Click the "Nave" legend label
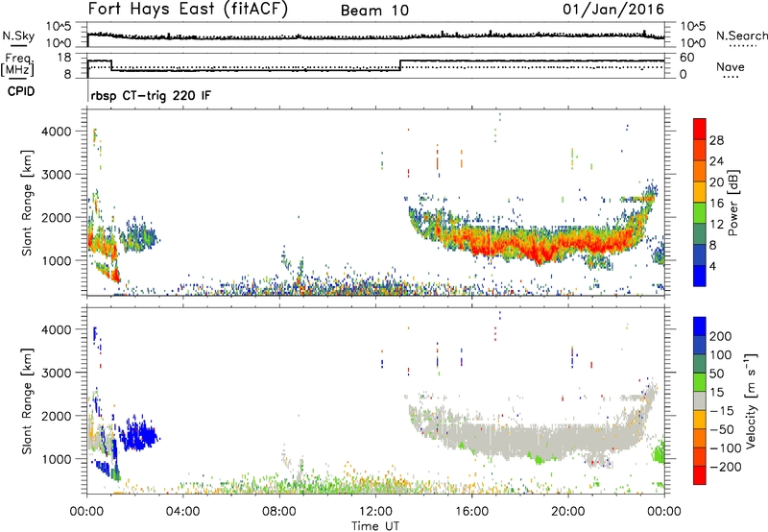 click(x=731, y=66)
